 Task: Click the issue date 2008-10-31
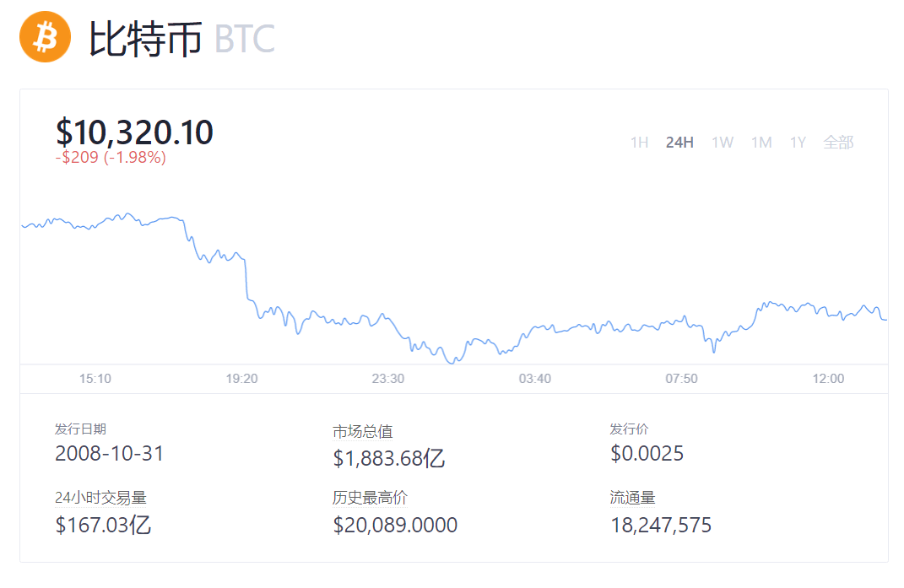[110, 454]
